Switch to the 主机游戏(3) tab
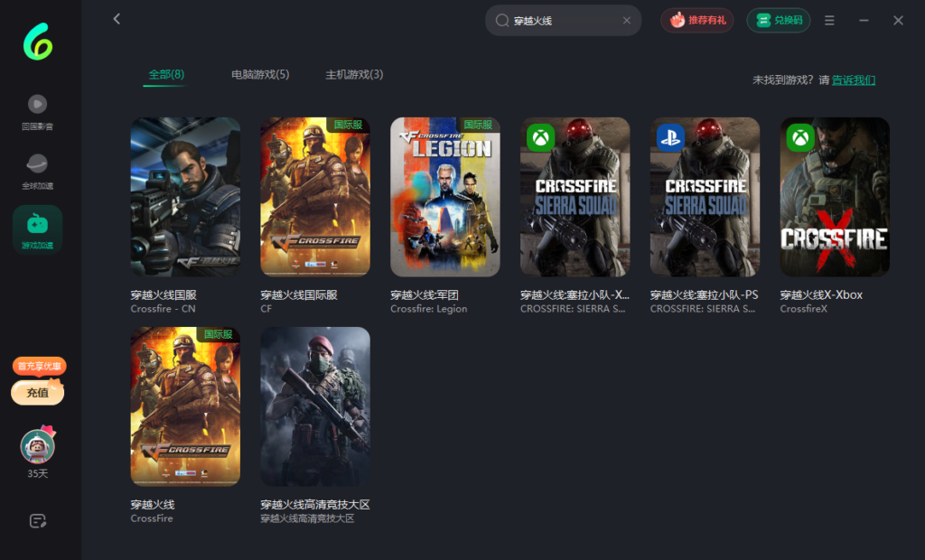The image size is (925, 560). (x=354, y=74)
